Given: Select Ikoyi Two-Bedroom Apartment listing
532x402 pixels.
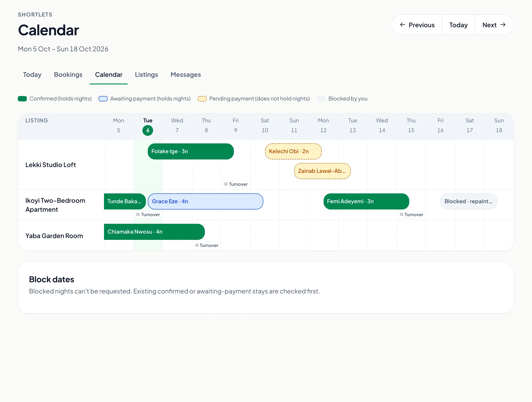Looking at the screenshot, I should pyautogui.click(x=55, y=205).
